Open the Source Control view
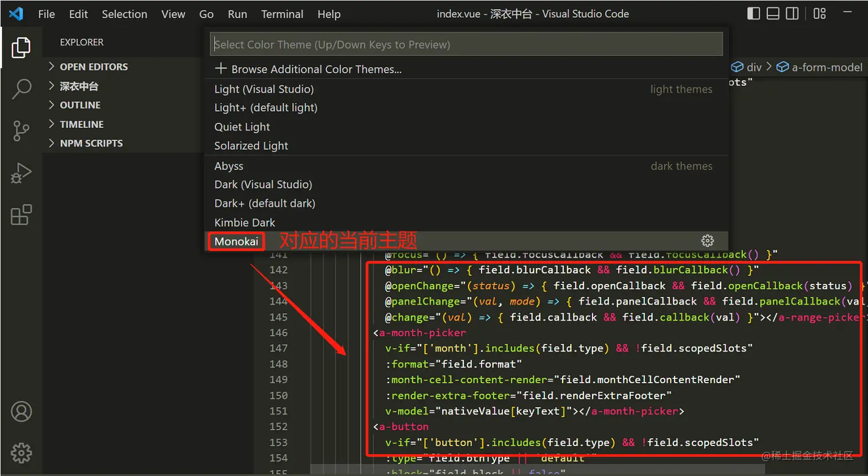 coord(21,131)
